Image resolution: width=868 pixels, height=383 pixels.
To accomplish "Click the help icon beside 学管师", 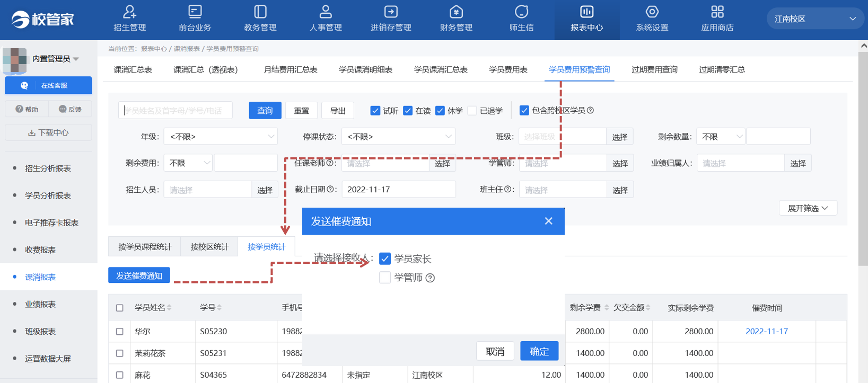I will pos(431,278).
